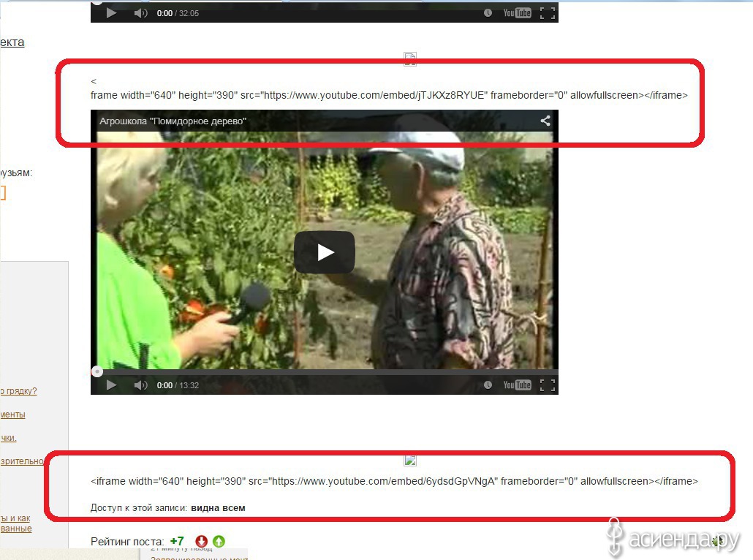
Task: Open the sidebar link ending "о грядку?"
Action: click(19, 391)
